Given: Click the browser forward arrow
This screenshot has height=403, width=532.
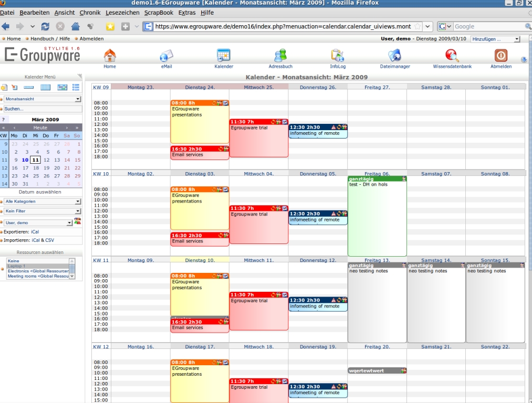Looking at the screenshot, I should (19, 26).
